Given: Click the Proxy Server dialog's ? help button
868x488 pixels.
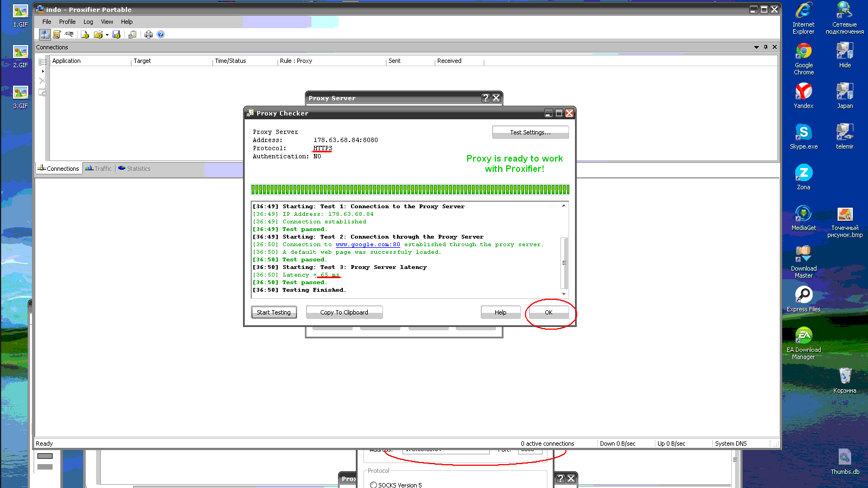Looking at the screenshot, I should 486,98.
